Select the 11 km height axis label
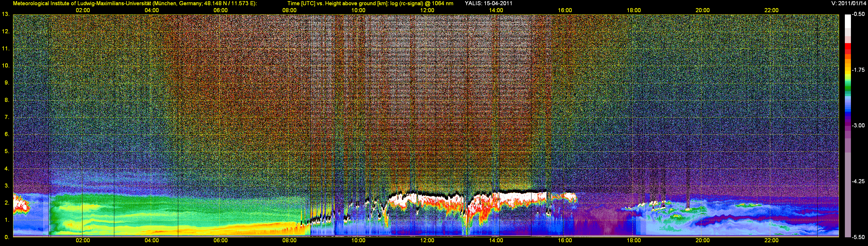This screenshot has height=246, width=868. click(x=6, y=49)
